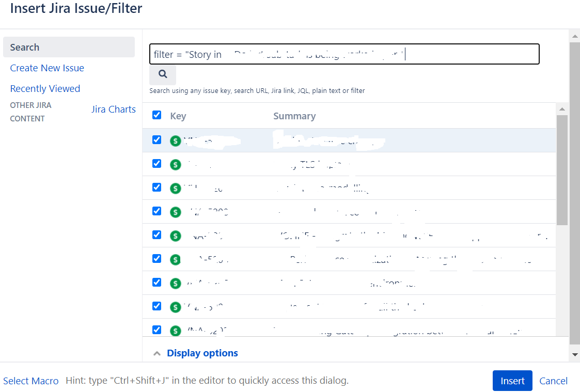Cancel the Insert Jira dialog
This screenshot has height=392, width=580.
click(553, 381)
